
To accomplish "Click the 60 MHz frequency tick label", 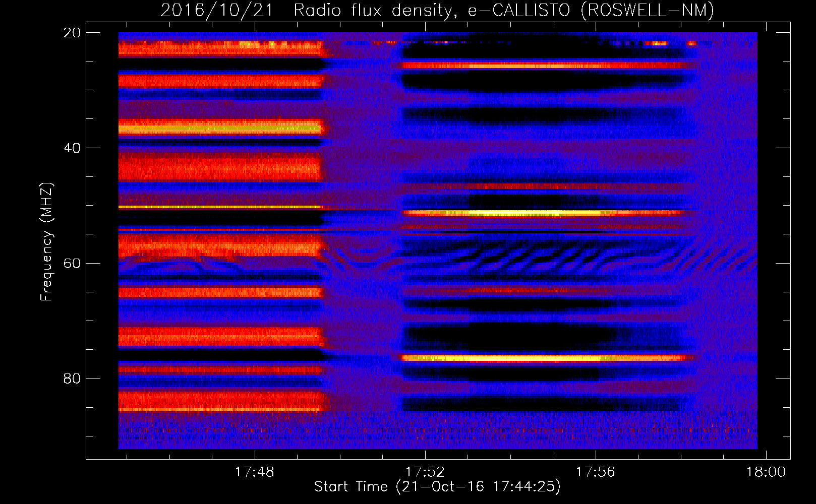I will [x=72, y=263].
